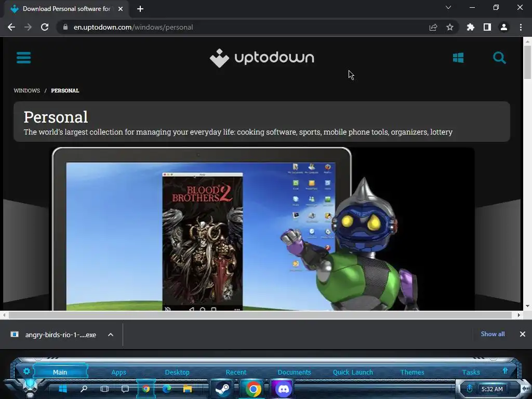Expand the tab search chevron
The image size is (532, 399).
point(448,7)
